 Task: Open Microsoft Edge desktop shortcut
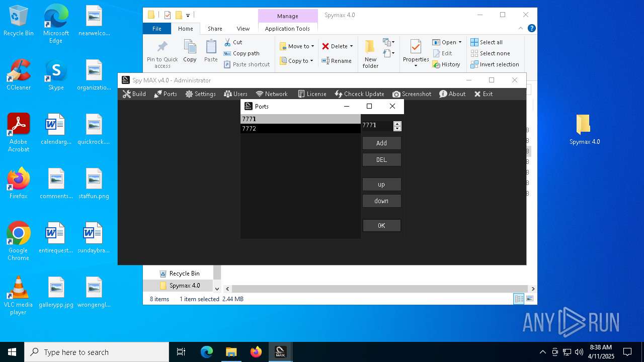(56, 24)
